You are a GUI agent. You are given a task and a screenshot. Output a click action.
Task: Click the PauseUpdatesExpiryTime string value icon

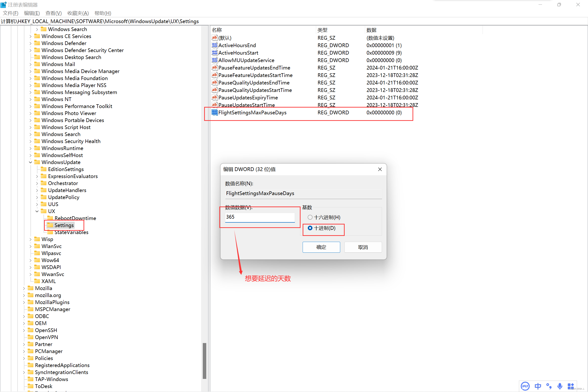(214, 98)
